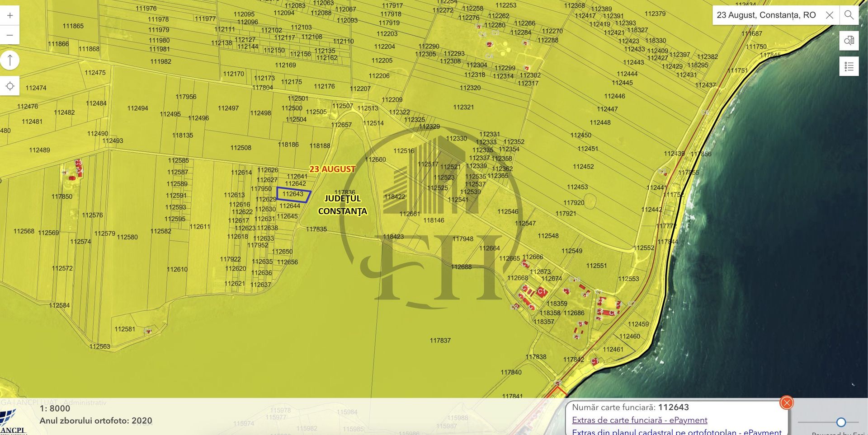
Task: Zoom in with the plus button
Action: [x=10, y=15]
